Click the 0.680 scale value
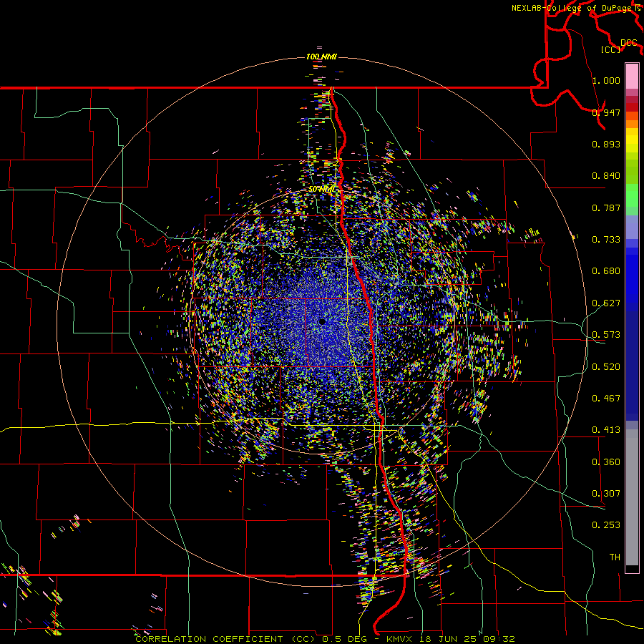This screenshot has width=644, height=644. [606, 271]
